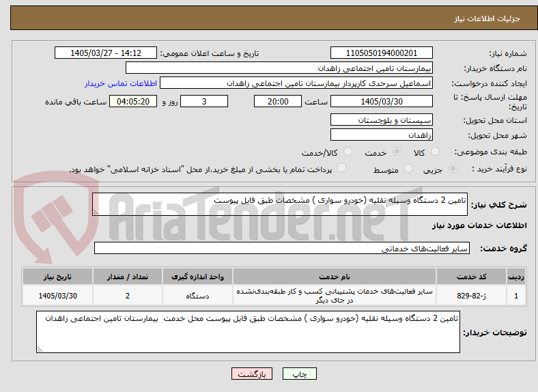Click the نام خدمت column header
This screenshot has width=538, height=392.
[x=334, y=277]
